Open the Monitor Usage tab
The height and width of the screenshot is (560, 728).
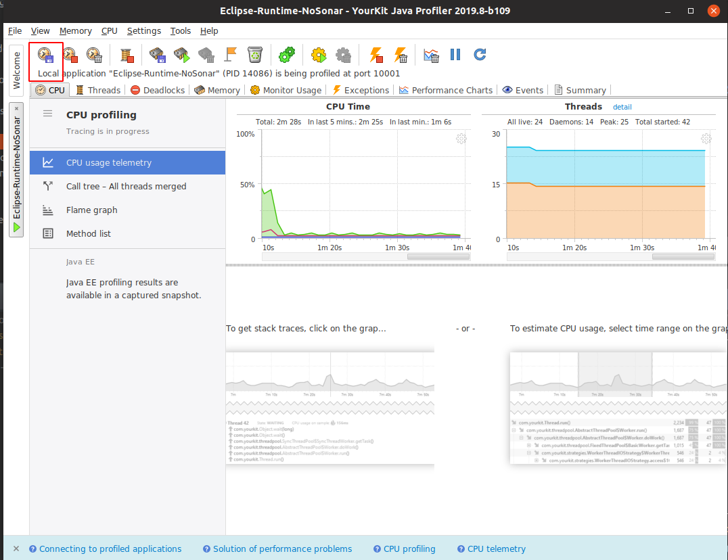[286, 90]
